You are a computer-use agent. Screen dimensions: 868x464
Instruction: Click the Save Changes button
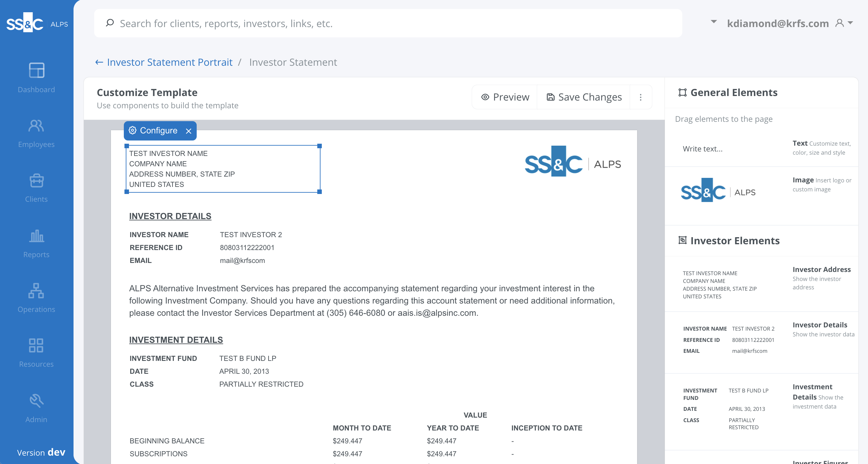pos(584,96)
